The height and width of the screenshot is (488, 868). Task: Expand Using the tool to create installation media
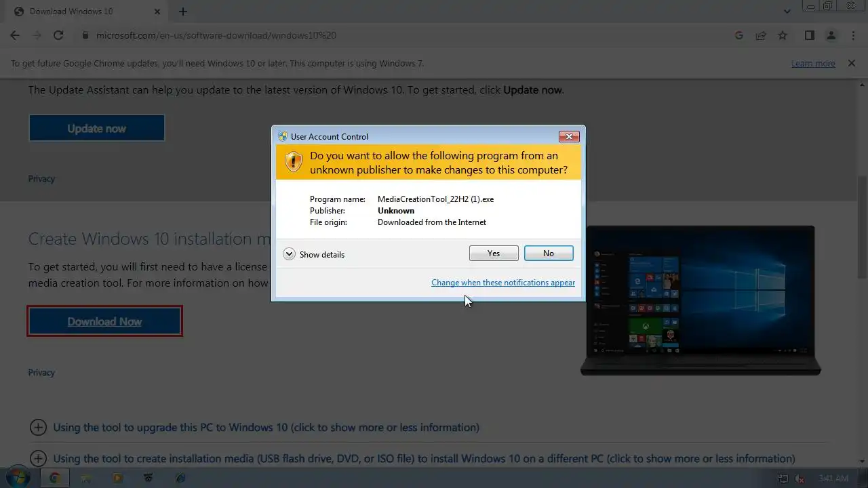(x=413, y=459)
